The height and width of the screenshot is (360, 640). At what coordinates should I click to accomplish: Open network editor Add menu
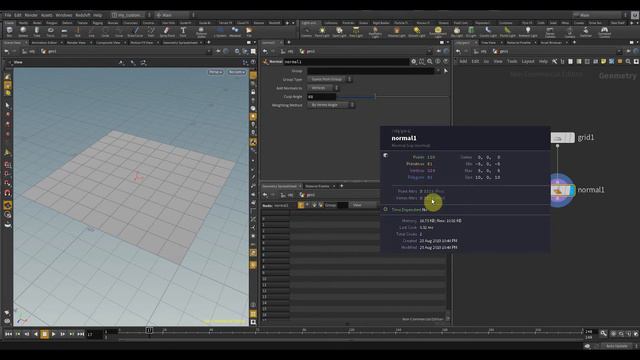(x=463, y=62)
